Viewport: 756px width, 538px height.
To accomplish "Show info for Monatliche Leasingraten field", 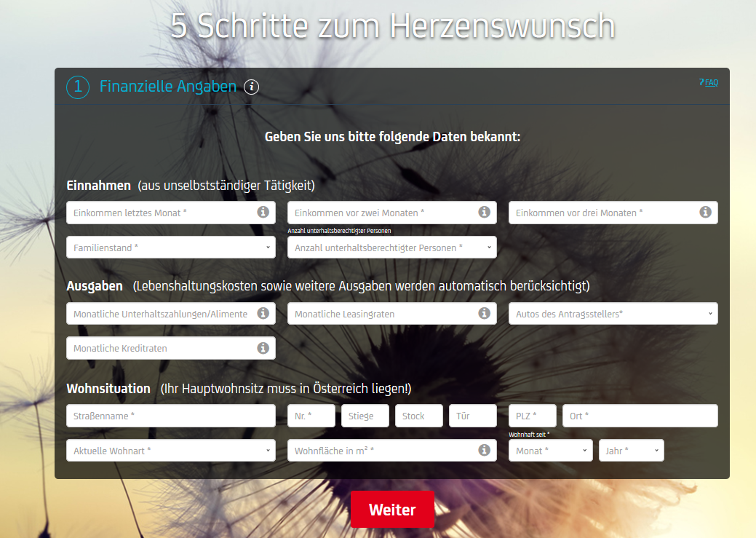I will [x=485, y=313].
